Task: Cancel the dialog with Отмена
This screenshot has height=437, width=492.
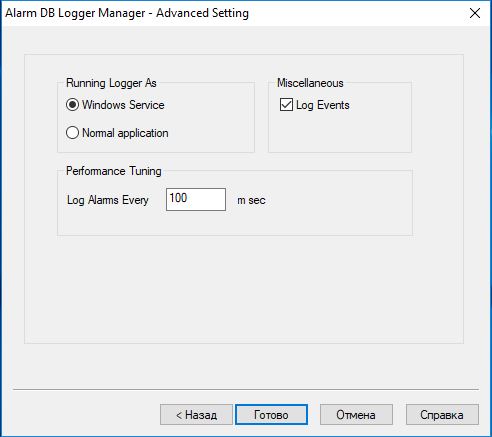Action: pos(356,415)
